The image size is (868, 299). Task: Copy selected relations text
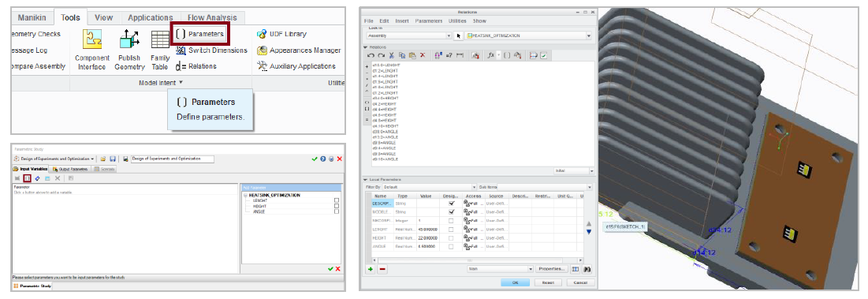[x=402, y=55]
